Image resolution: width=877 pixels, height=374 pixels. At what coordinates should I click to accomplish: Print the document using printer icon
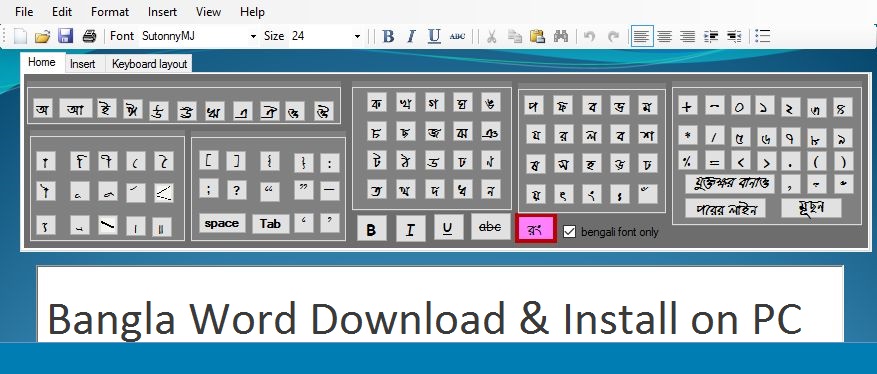pos(89,37)
